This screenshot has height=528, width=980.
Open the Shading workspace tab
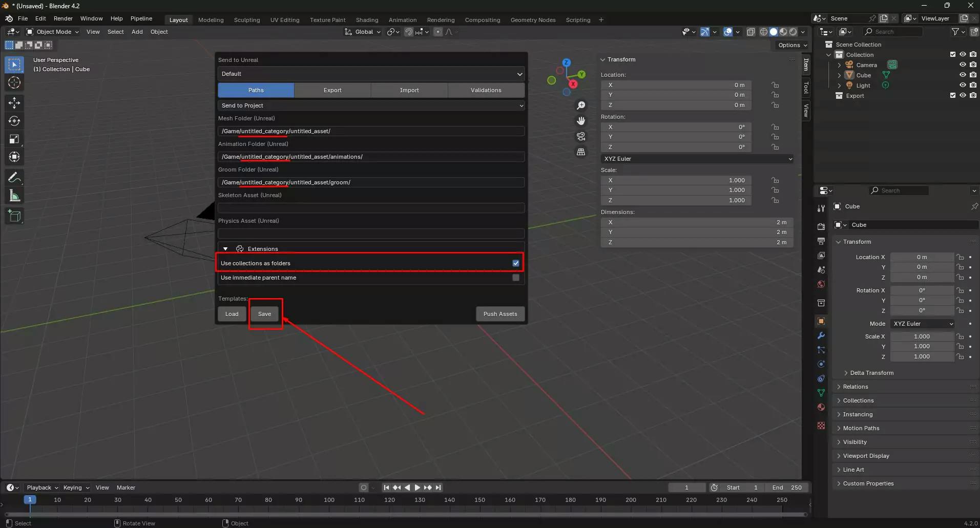point(367,20)
